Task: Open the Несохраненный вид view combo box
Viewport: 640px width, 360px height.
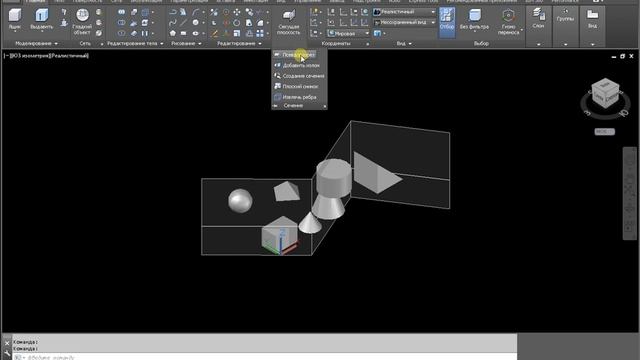Action: tap(404, 22)
